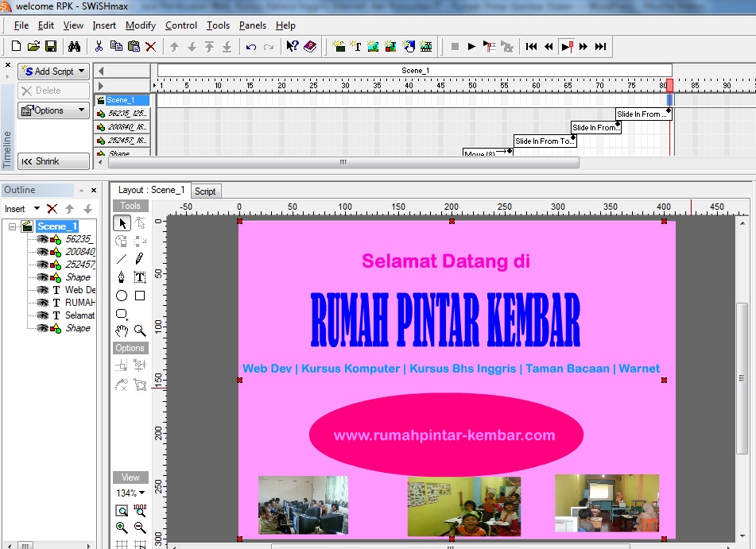Select the Pencil tool

140,259
